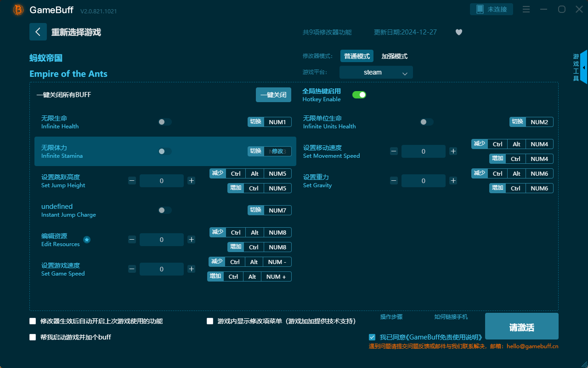This screenshot has width=588, height=368.
Task: Open the GameBuff免责使用说明 link
Action: pyautogui.click(x=444, y=337)
